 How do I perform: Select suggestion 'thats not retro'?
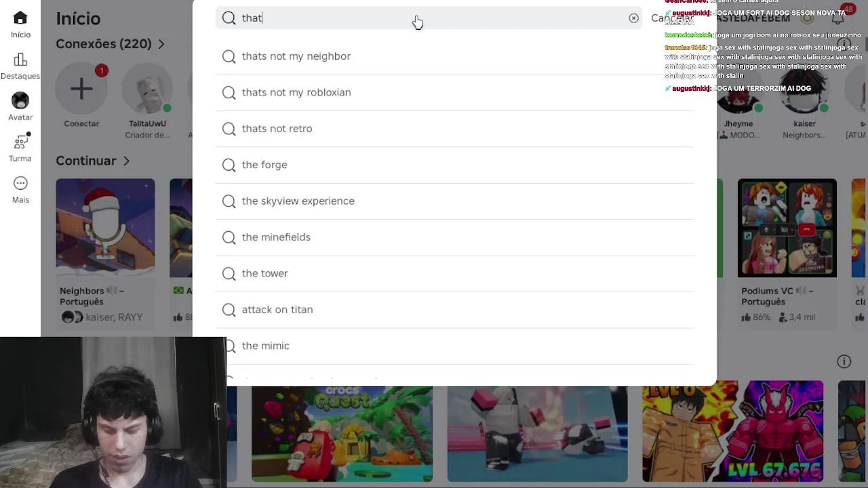click(x=454, y=129)
